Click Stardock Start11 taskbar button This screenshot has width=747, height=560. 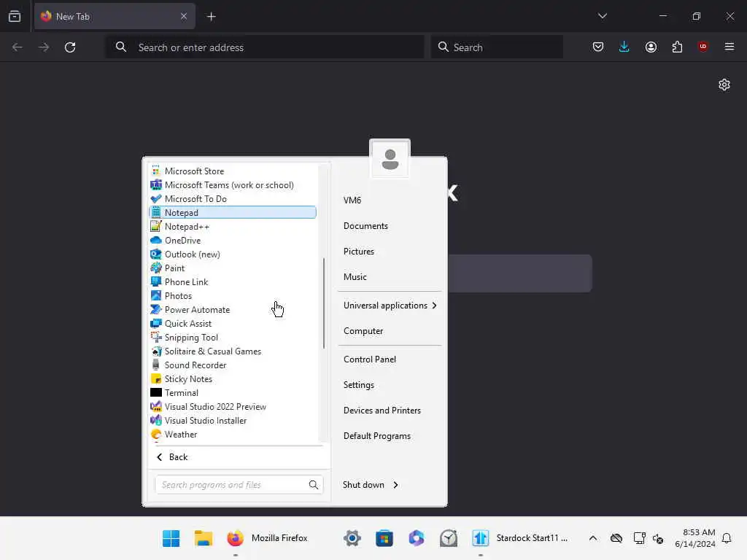coord(521,538)
